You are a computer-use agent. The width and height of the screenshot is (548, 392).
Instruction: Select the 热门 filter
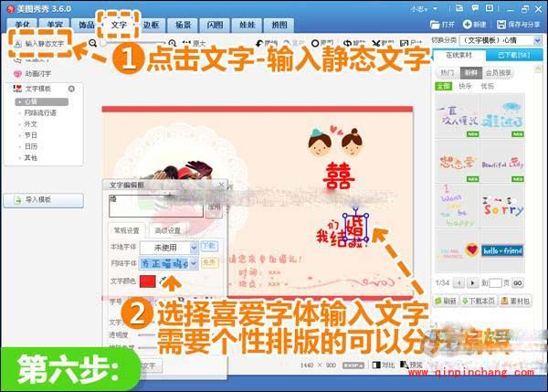click(x=447, y=73)
